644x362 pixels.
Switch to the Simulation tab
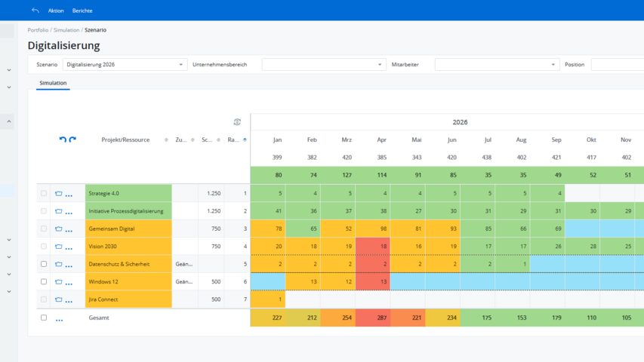point(53,83)
